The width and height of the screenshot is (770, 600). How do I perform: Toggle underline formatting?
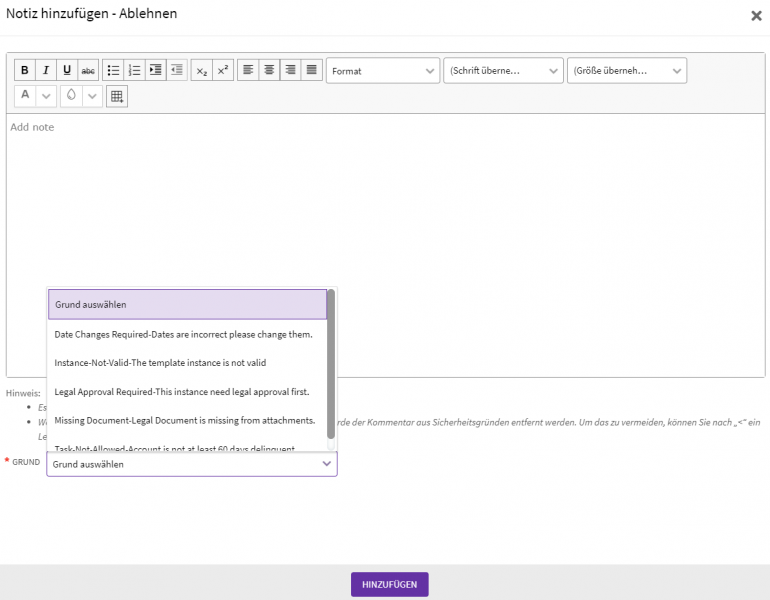(67, 70)
